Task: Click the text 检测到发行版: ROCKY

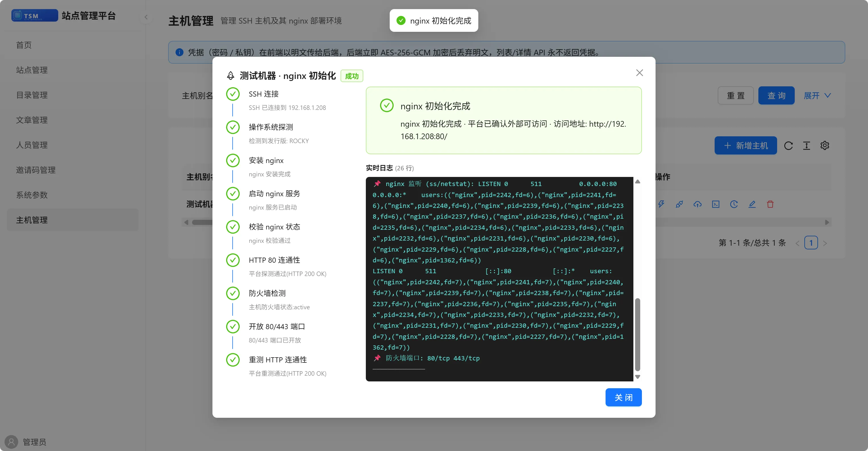Action: 279,141
